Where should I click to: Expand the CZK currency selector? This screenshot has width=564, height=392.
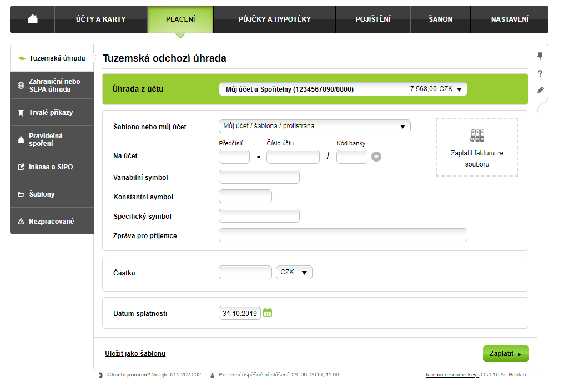click(x=294, y=273)
